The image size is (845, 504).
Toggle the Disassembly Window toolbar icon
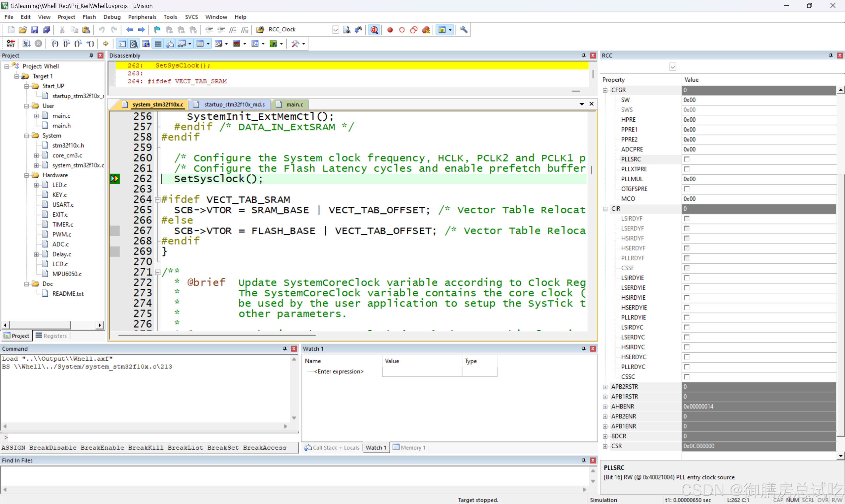click(x=134, y=44)
